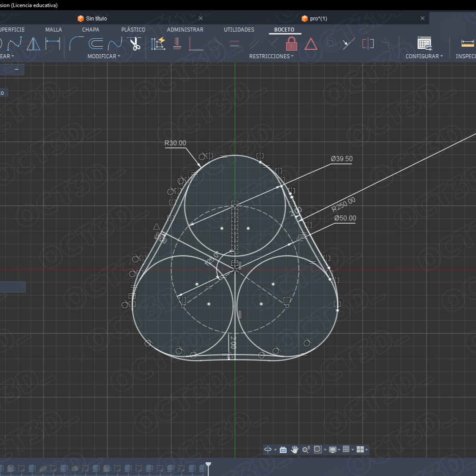Apply the Perpendicular constraint

272,44
